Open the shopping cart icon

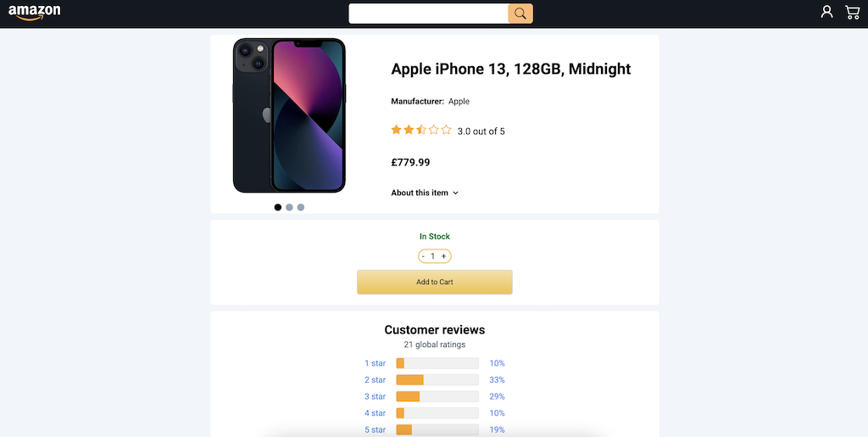[852, 12]
